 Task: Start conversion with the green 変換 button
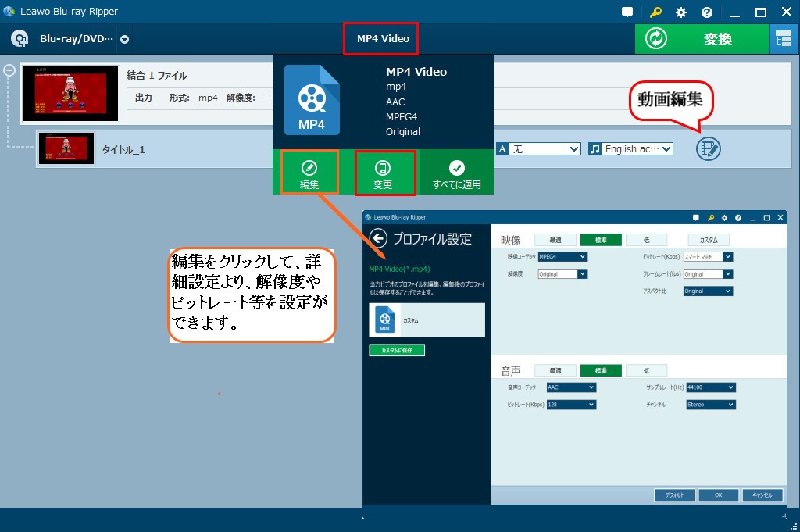[x=702, y=39]
